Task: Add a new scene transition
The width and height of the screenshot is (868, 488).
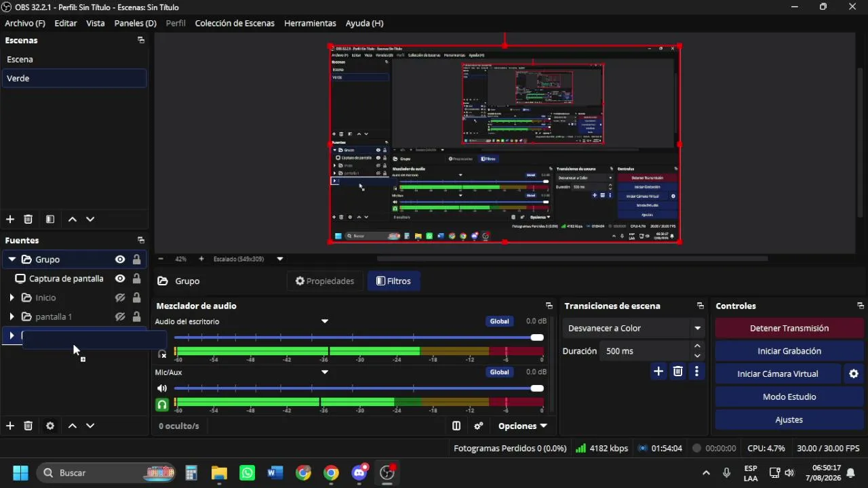Action: (x=658, y=371)
